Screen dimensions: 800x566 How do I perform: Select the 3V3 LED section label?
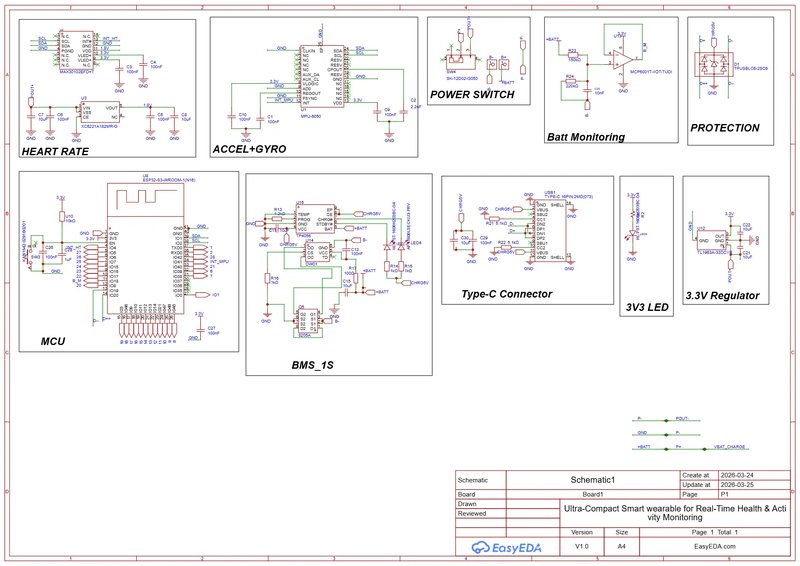click(x=647, y=307)
